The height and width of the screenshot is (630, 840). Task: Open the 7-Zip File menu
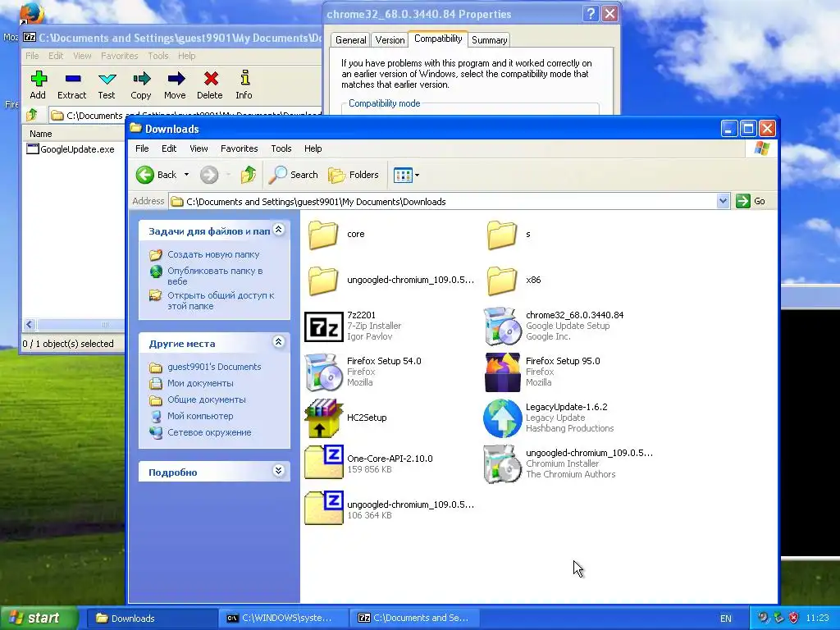(32, 56)
